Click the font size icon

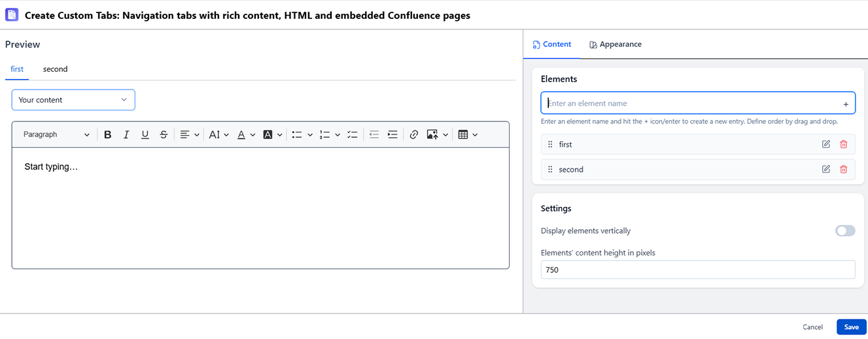(x=214, y=135)
